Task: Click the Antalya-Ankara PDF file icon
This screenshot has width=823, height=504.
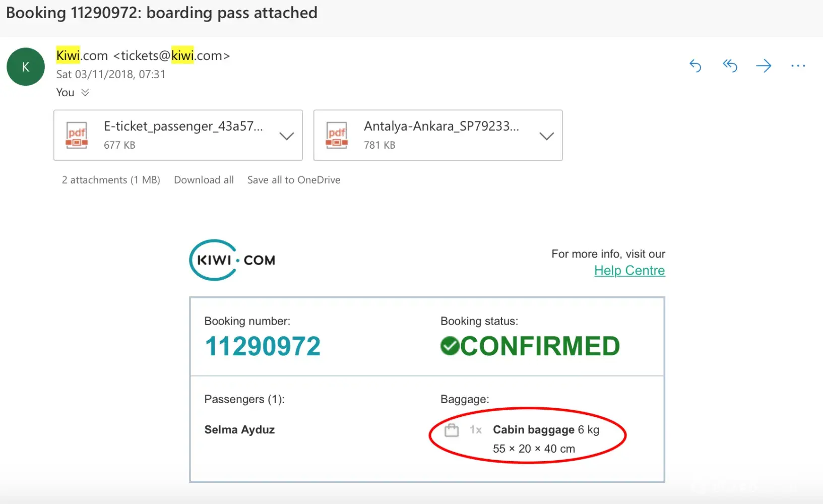Action: (337, 135)
